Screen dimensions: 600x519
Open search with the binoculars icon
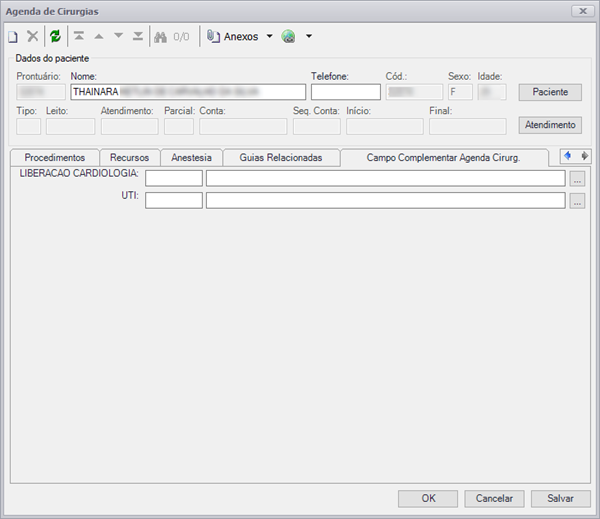(x=160, y=37)
